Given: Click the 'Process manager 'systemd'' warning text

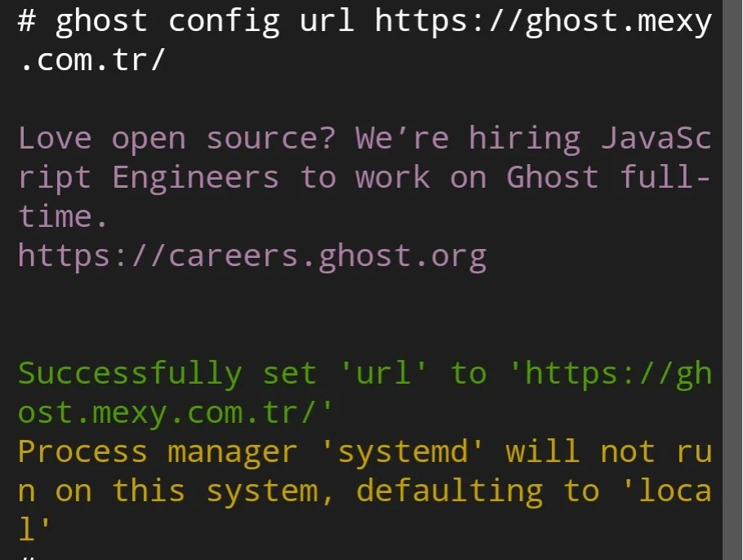Looking at the screenshot, I should [x=365, y=490].
